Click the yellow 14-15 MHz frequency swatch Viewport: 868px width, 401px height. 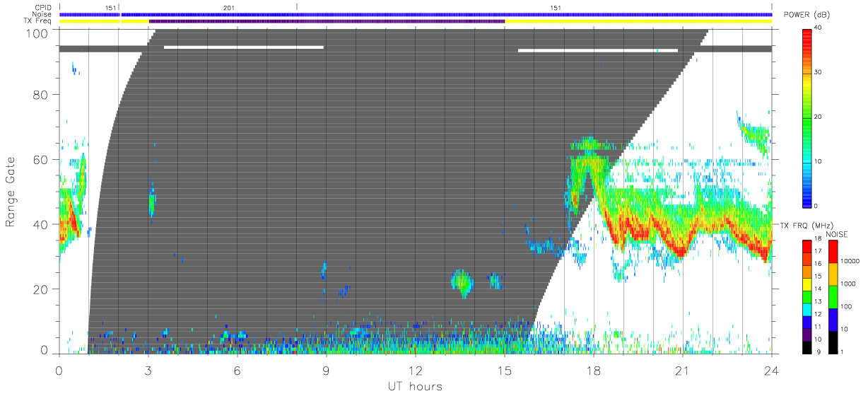coord(807,283)
